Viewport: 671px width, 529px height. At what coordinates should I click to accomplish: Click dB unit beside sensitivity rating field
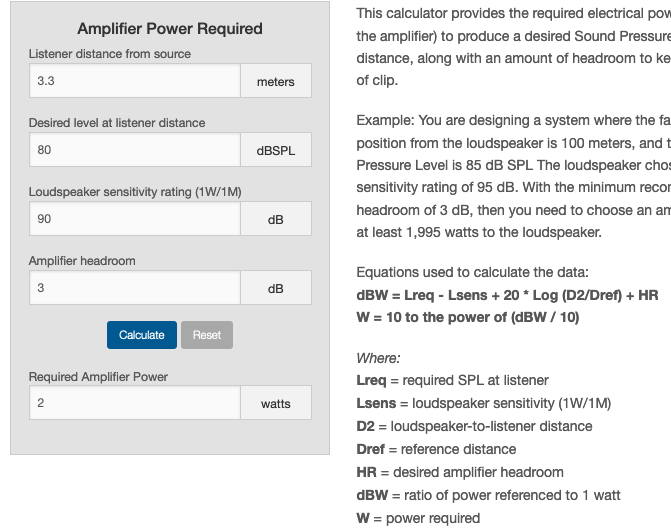click(275, 219)
